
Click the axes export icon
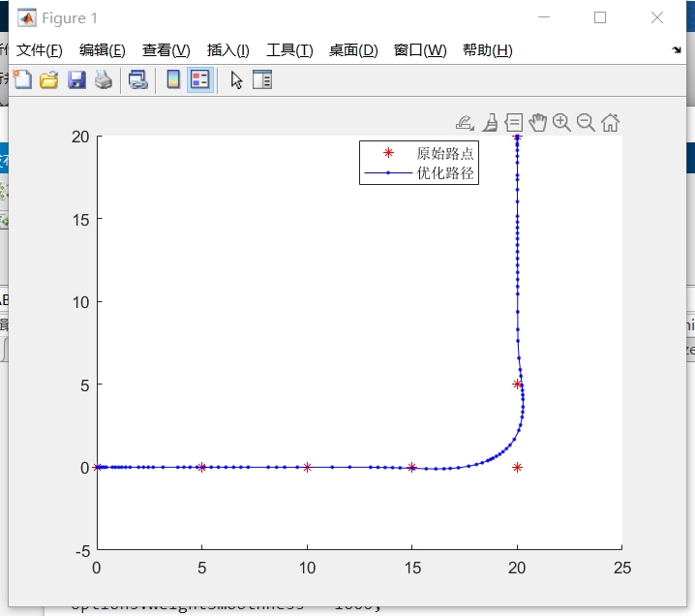(465, 123)
